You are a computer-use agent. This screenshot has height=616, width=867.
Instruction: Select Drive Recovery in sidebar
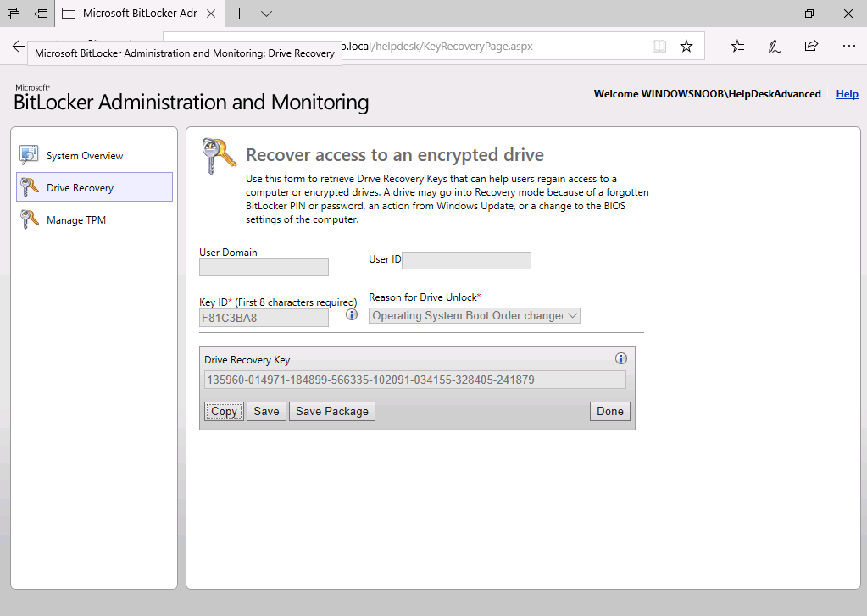(95, 187)
